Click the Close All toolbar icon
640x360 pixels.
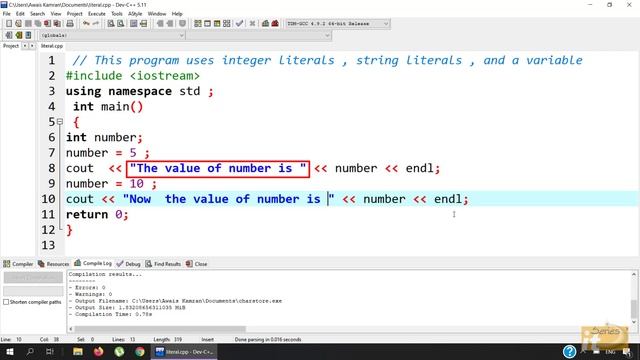[57, 24]
